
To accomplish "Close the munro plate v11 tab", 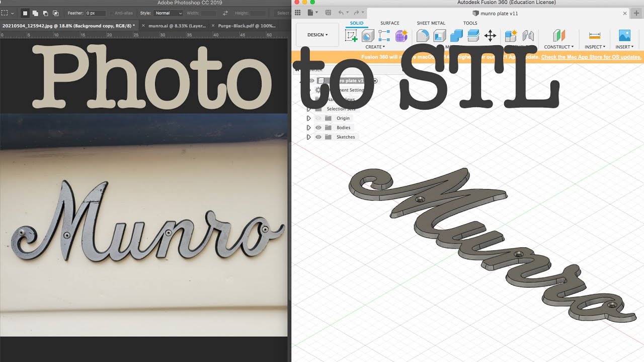I will coord(625,14).
